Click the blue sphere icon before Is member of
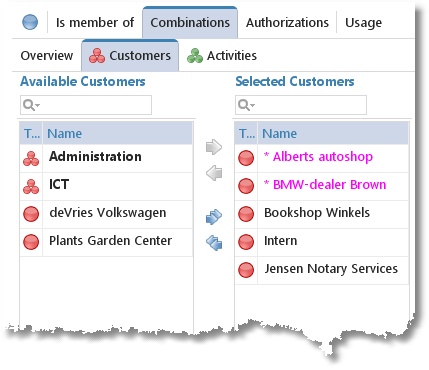429x370 pixels. tap(30, 22)
